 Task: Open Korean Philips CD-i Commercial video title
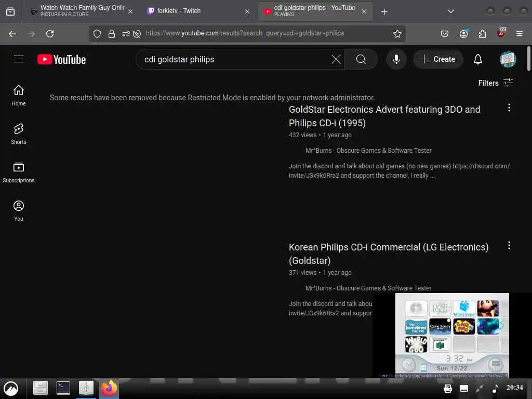click(x=389, y=254)
